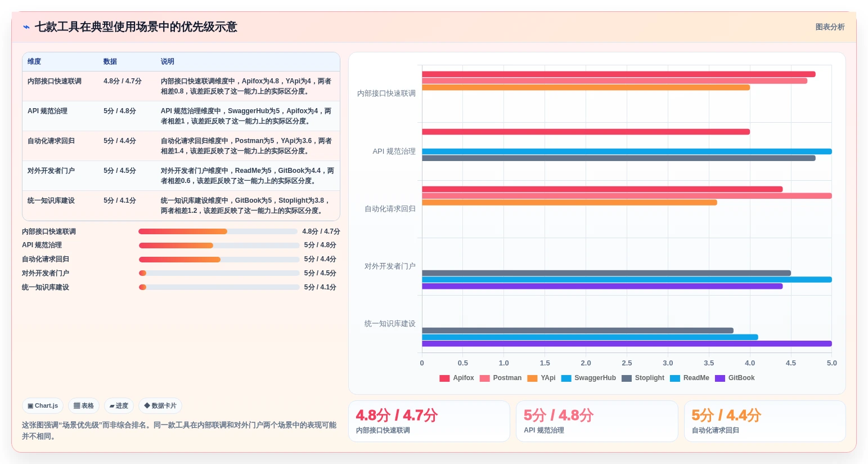
Task: Click 对外开发者门户 in the table's 维度 column
Action: pos(51,171)
